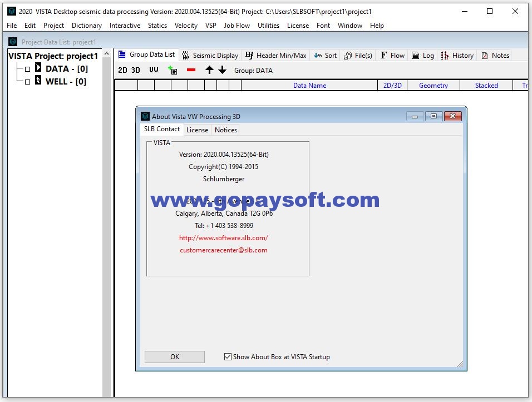532x402 pixels.
Task: Switch to the Sort tab
Action: tap(325, 55)
